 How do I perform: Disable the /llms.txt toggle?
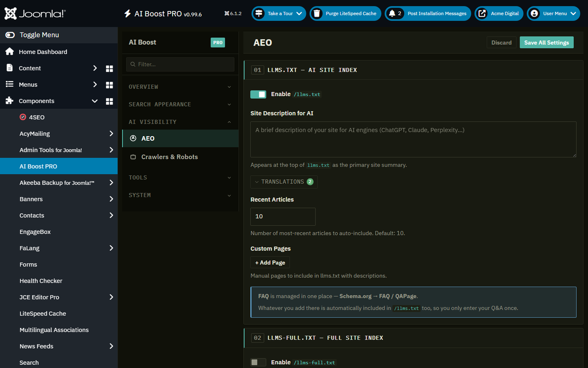pos(258,94)
